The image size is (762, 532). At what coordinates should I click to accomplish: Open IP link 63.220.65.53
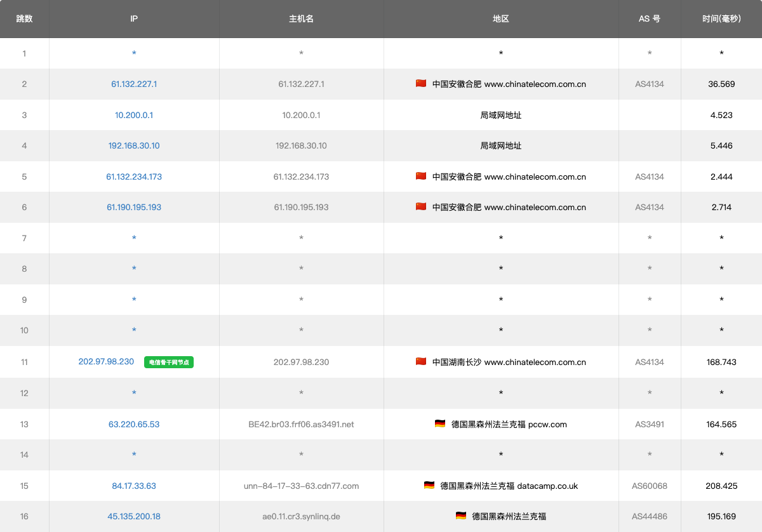[x=134, y=424]
